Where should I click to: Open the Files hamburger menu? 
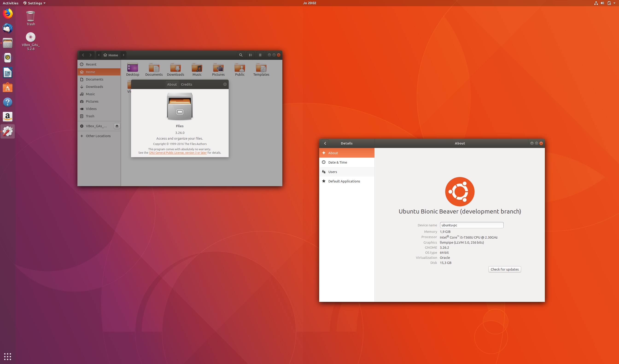click(x=260, y=55)
